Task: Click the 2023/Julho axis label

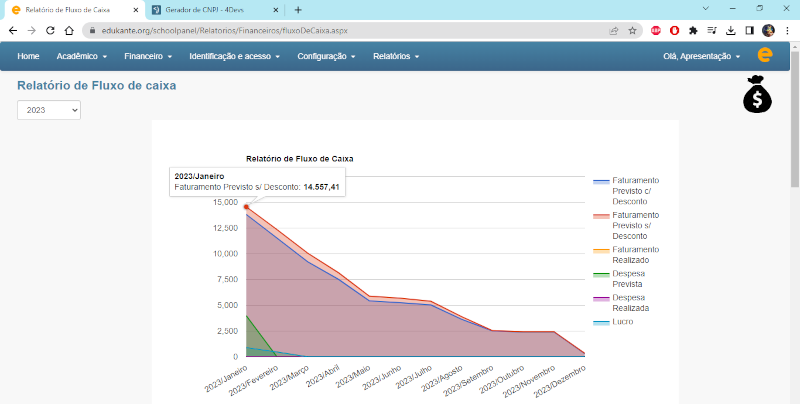Action: click(414, 376)
